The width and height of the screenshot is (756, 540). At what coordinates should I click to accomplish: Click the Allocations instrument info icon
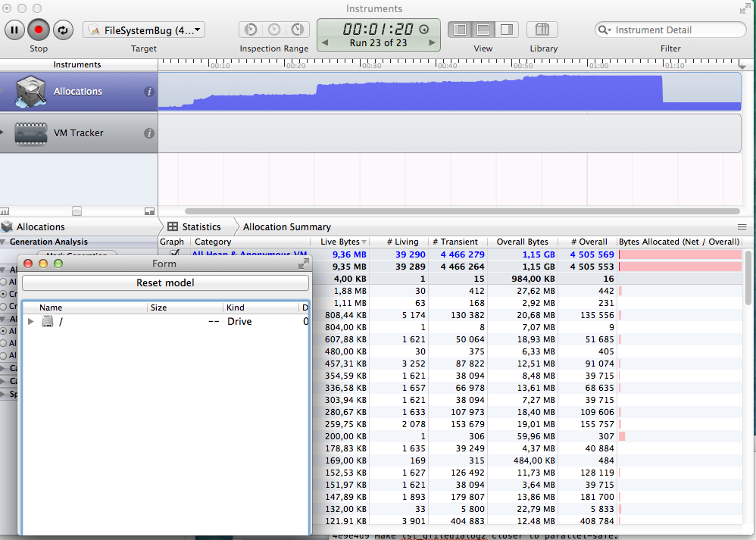tap(149, 92)
